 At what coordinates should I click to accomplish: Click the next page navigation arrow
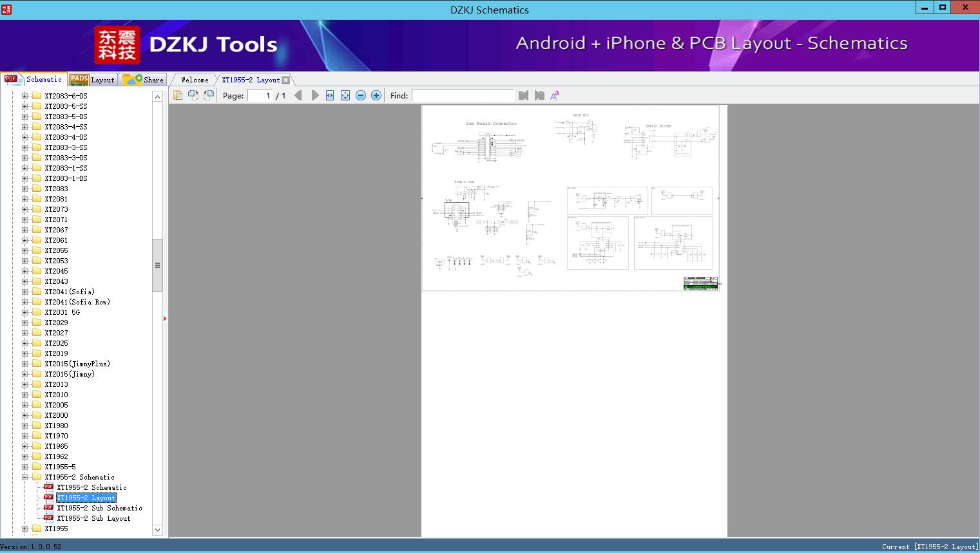coord(314,95)
